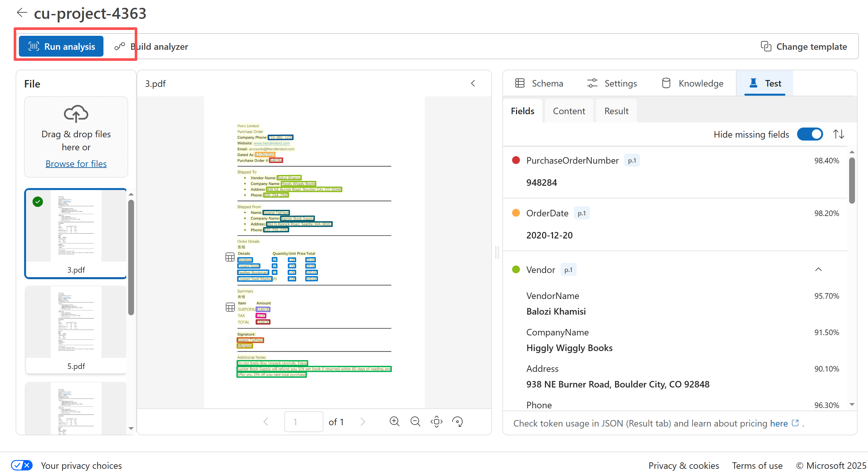Click the zoom out magnifier icon
The height and width of the screenshot is (475, 868).
[415, 421]
